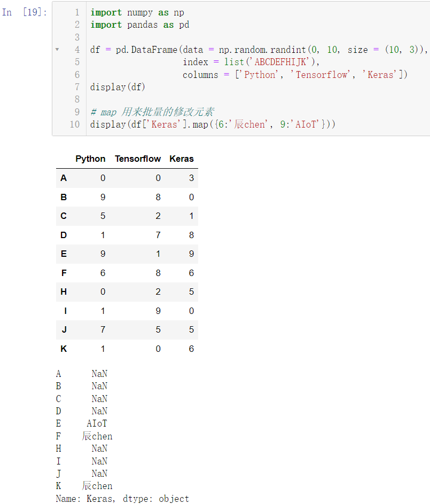Click 'Name: Keras, dtype: object' output line
430x504 pixels.
click(122, 499)
